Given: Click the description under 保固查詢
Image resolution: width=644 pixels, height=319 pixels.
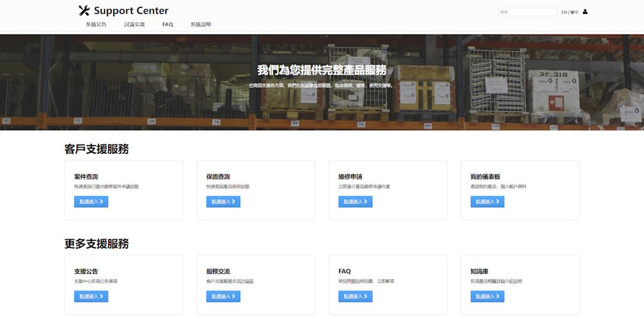Looking at the screenshot, I should (x=228, y=187).
